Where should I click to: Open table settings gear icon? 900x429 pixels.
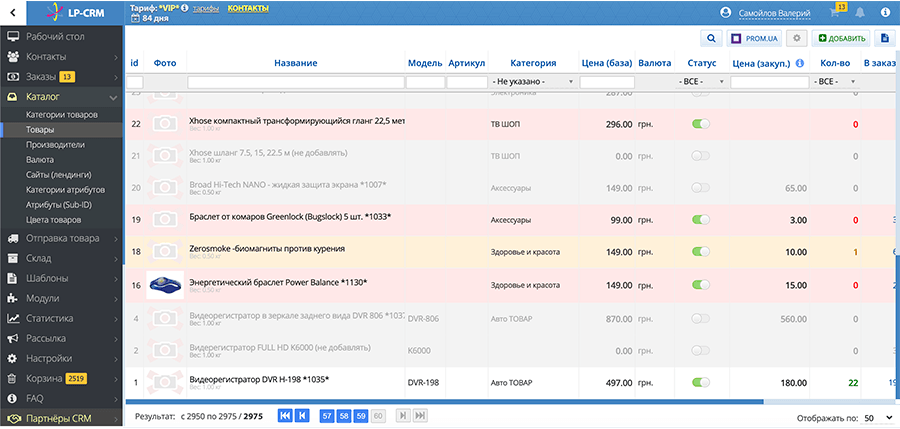pyautogui.click(x=797, y=38)
